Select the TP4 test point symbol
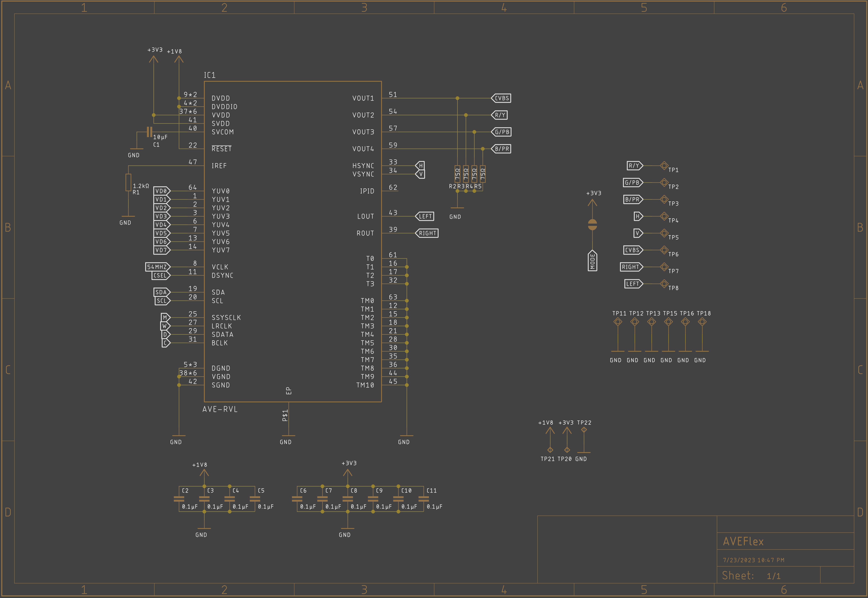 (664, 216)
